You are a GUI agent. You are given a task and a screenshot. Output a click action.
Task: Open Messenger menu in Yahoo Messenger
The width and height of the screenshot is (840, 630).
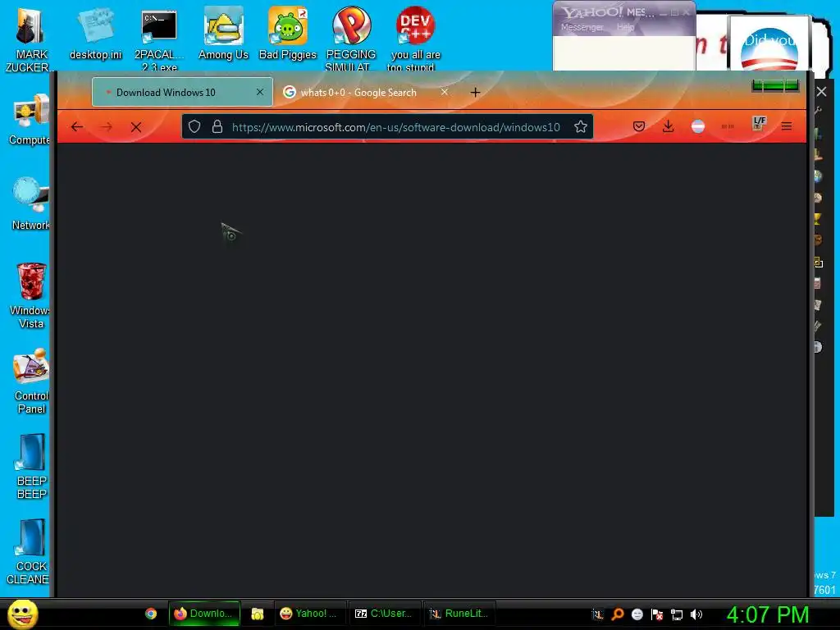[x=582, y=27]
